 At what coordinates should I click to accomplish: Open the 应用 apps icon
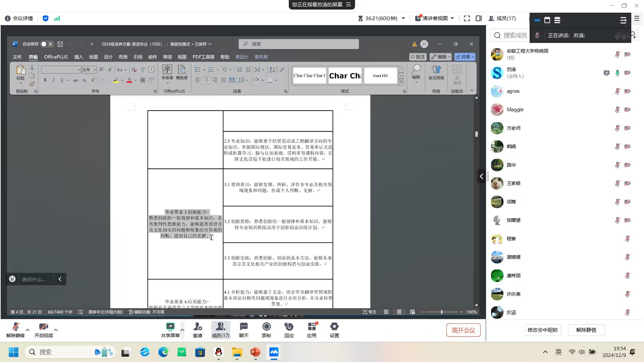click(312, 330)
